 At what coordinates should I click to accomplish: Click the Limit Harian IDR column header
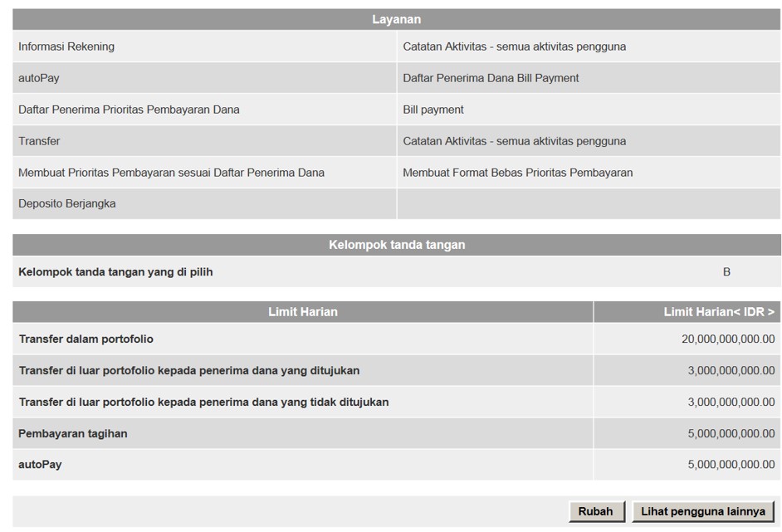coord(687,311)
